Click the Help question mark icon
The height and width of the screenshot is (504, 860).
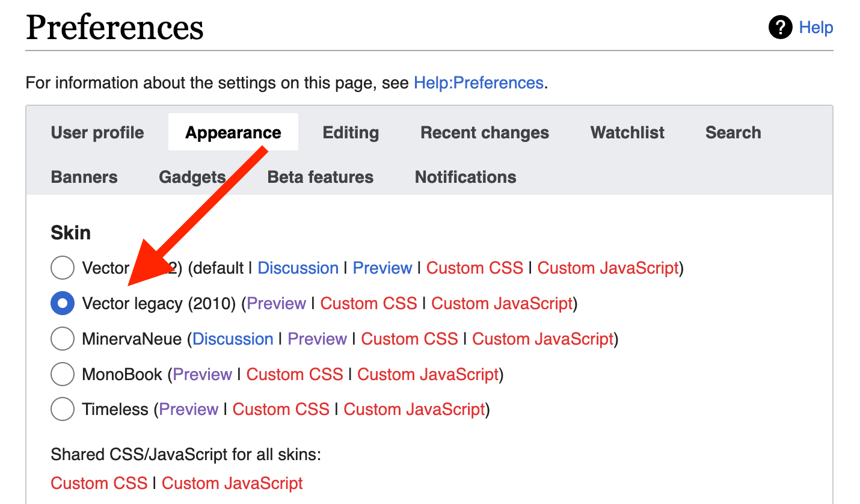pos(781,28)
